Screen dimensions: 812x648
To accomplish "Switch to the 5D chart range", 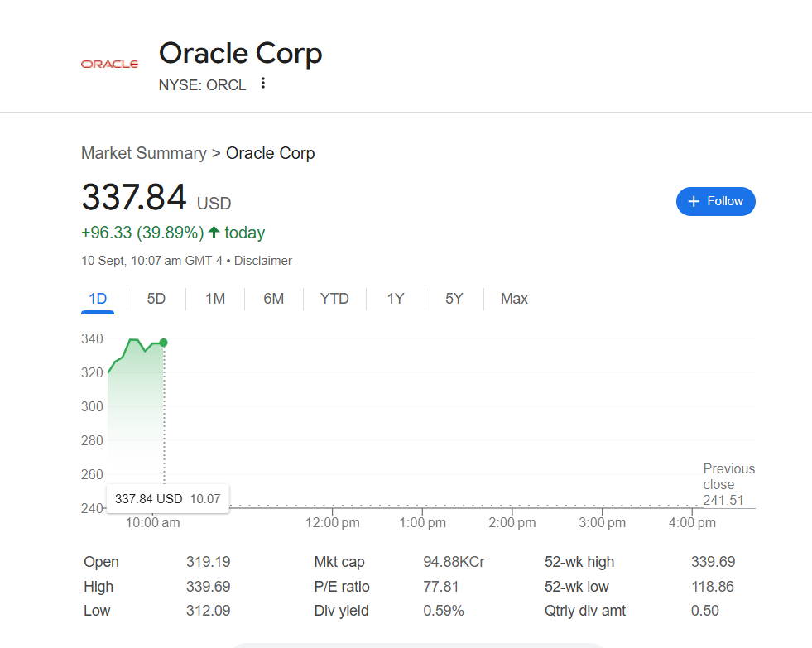I will 156,299.
